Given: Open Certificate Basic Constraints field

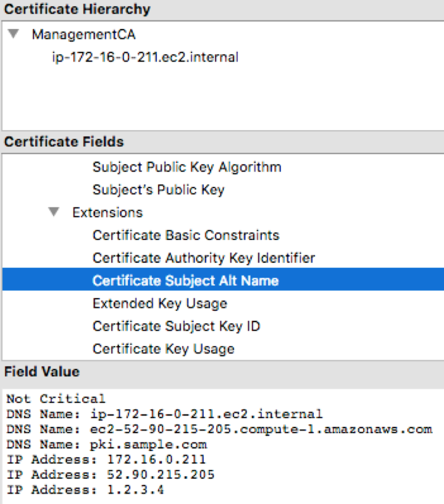Looking at the screenshot, I should click(185, 235).
